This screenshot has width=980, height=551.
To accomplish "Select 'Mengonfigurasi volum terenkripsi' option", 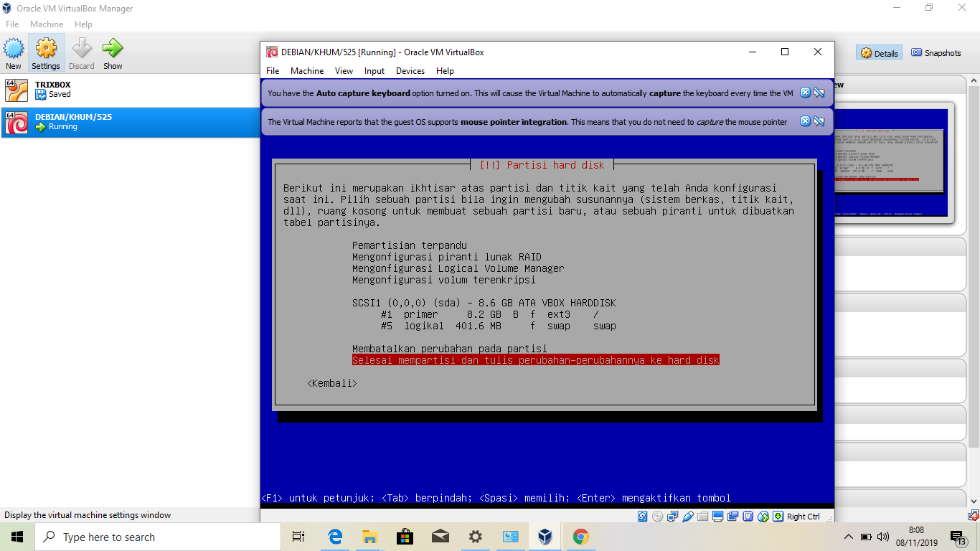I will tap(444, 280).
